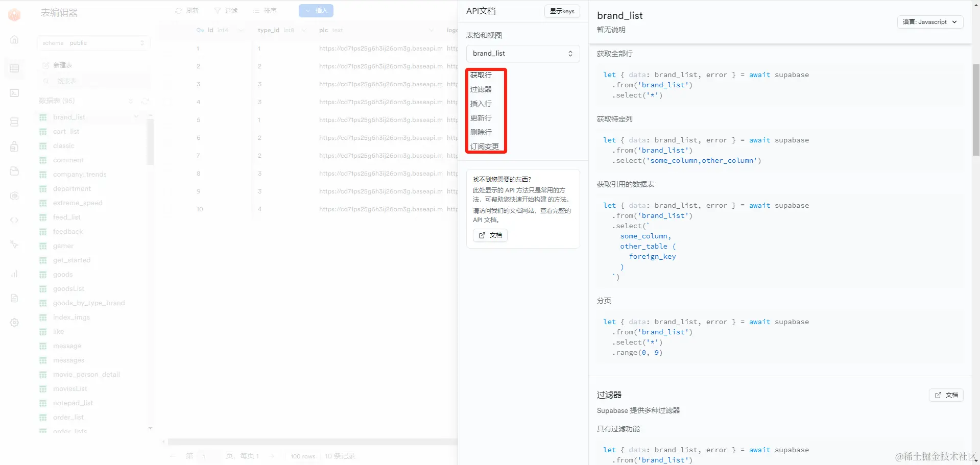Image resolution: width=980 pixels, height=465 pixels.
Task: Open the document page icon in sidebar
Action: (x=14, y=298)
